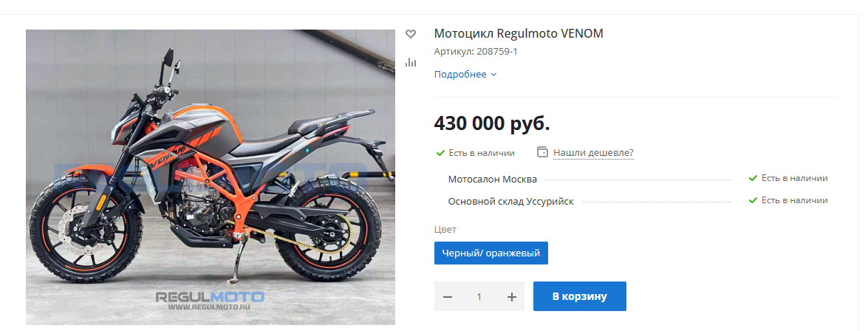Add motorcycle to favorites with heart icon
This screenshot has width=868, height=331.
pos(410,34)
